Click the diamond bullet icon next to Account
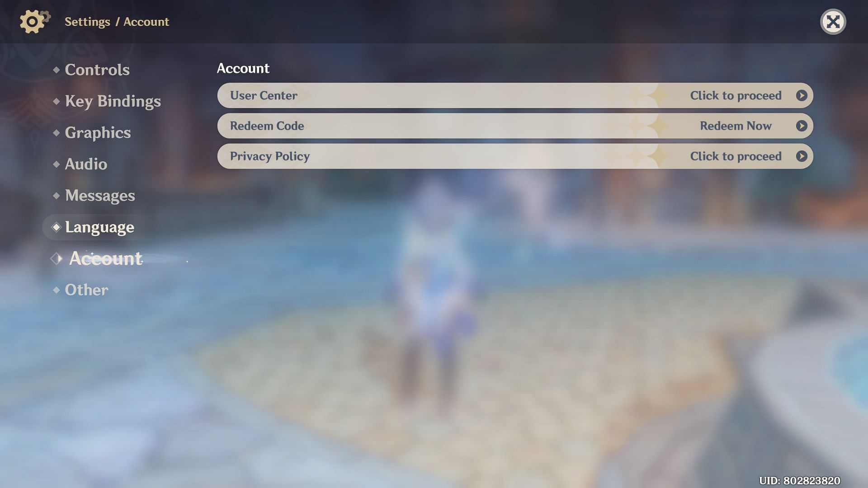 56,258
